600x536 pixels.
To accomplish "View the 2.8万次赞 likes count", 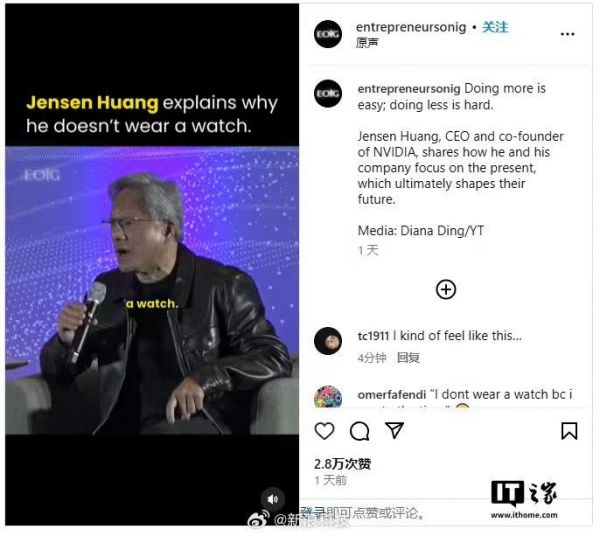I will tap(342, 464).
